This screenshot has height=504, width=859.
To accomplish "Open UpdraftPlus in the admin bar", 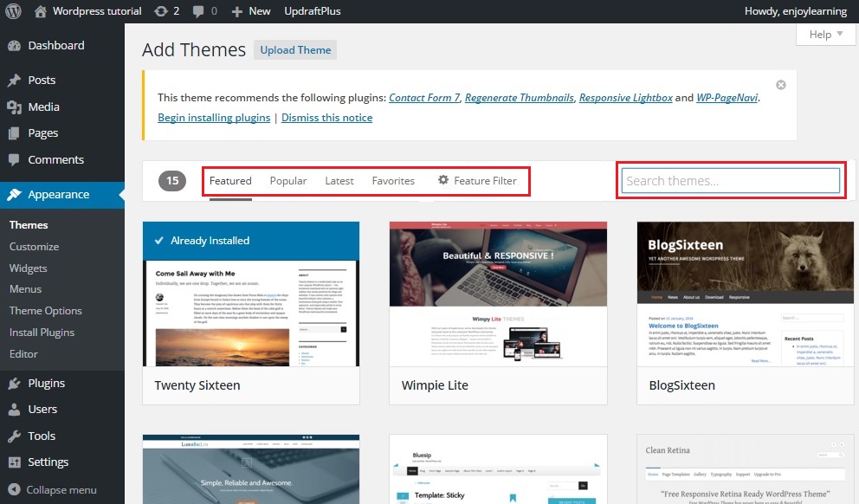I will (313, 11).
